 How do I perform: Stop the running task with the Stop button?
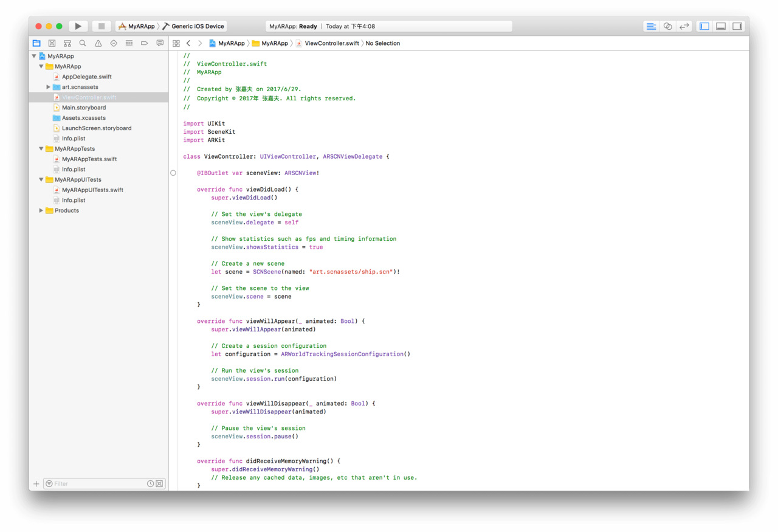[102, 26]
